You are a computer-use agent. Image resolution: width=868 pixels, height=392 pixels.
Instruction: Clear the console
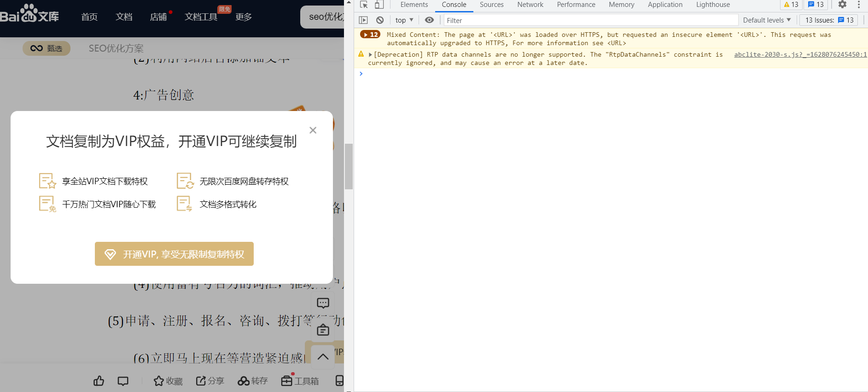(x=380, y=20)
